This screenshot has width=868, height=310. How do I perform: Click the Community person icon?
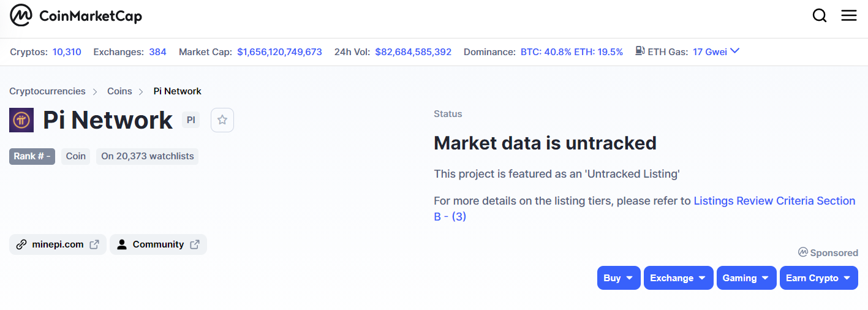pyautogui.click(x=122, y=244)
